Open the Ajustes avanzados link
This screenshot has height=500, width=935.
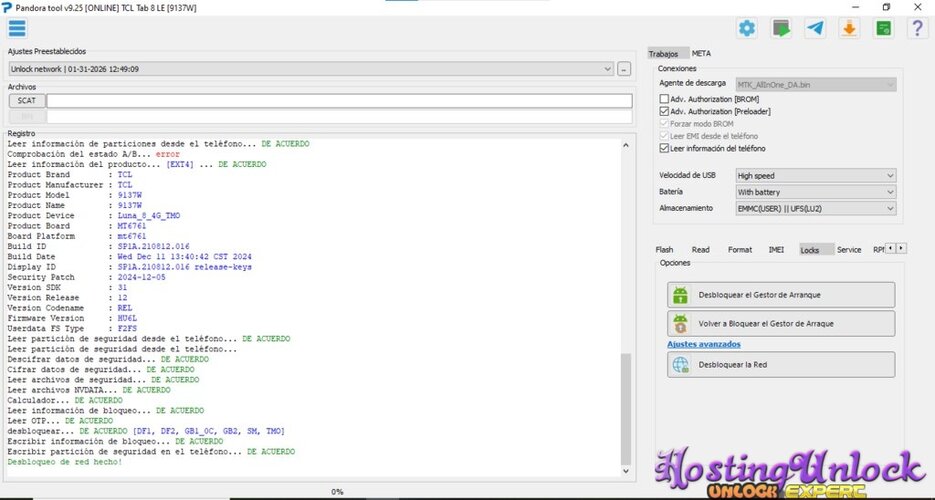(x=704, y=344)
